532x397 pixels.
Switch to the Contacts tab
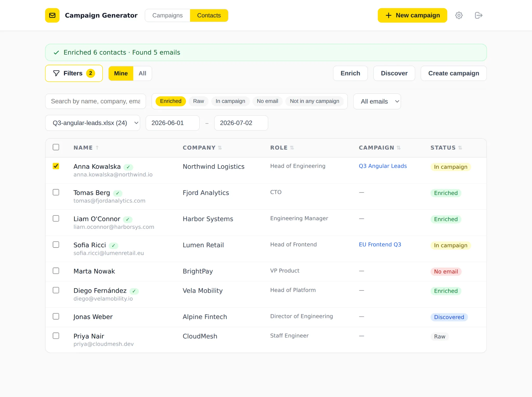coord(209,15)
